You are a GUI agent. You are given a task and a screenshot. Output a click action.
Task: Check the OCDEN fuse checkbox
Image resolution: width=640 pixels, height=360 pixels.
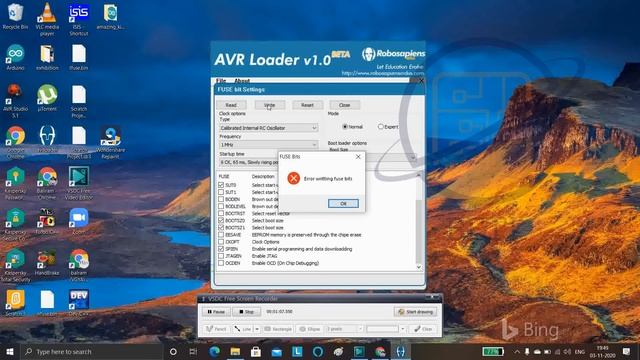pos(221,263)
